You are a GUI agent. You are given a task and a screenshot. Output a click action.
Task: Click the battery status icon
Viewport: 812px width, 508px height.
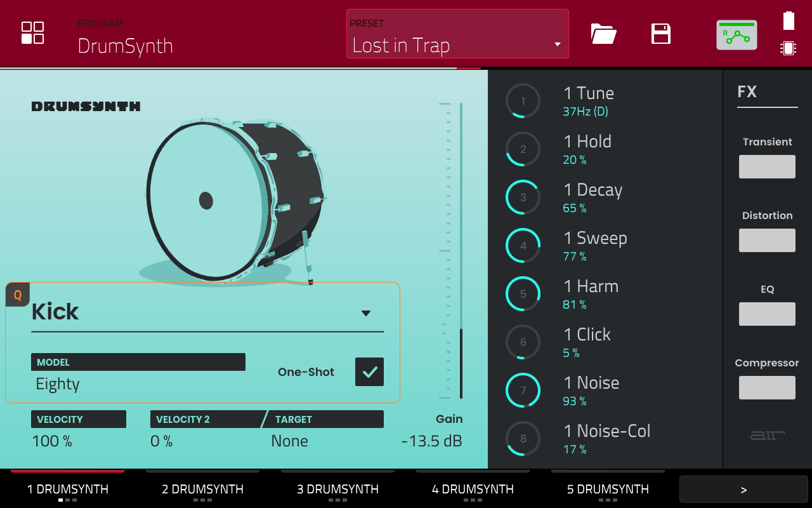(x=789, y=21)
